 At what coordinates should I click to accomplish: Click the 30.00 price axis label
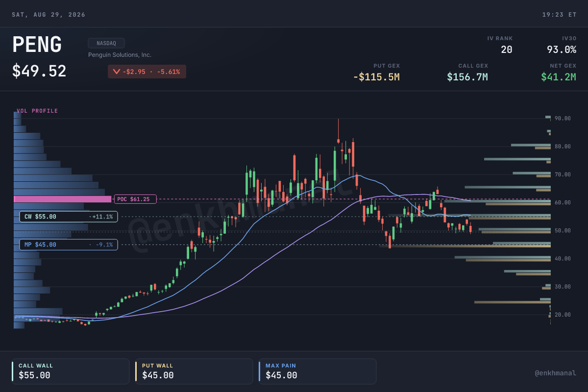point(563,287)
